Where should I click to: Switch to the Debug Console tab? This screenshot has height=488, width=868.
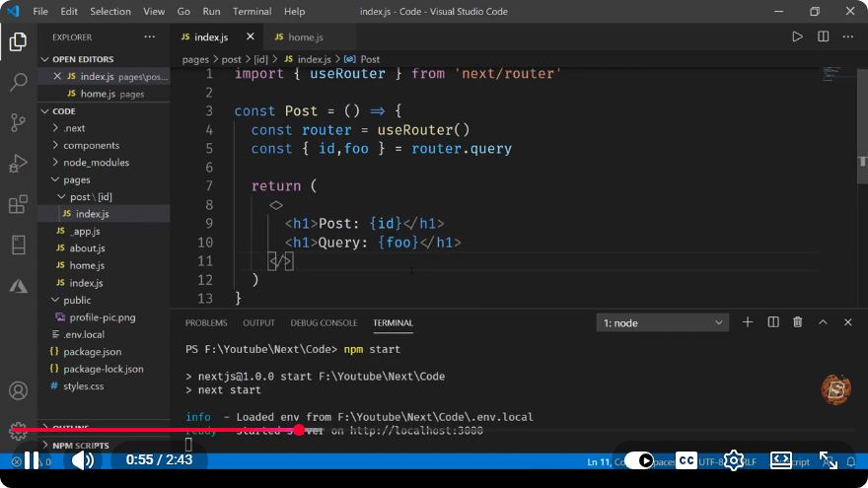click(x=324, y=322)
